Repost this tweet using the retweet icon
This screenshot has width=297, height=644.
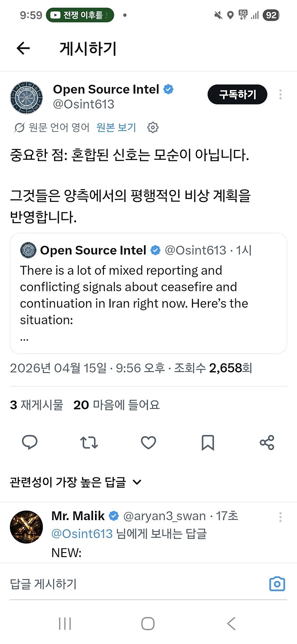(89, 443)
